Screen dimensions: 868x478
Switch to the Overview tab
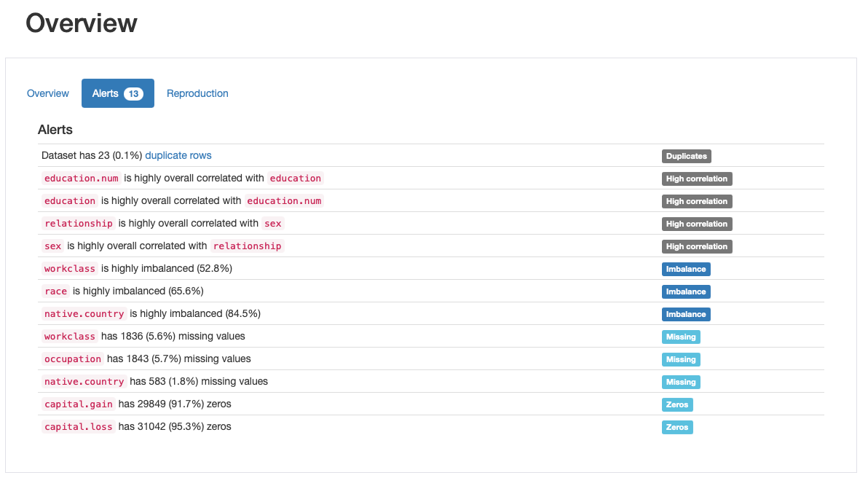coord(48,93)
